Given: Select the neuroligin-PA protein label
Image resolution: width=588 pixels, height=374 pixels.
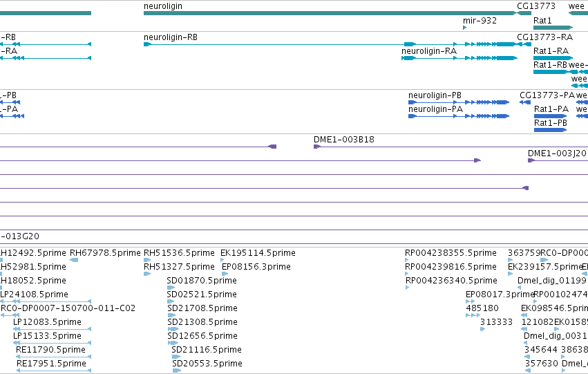Looking at the screenshot, I should (435, 109).
